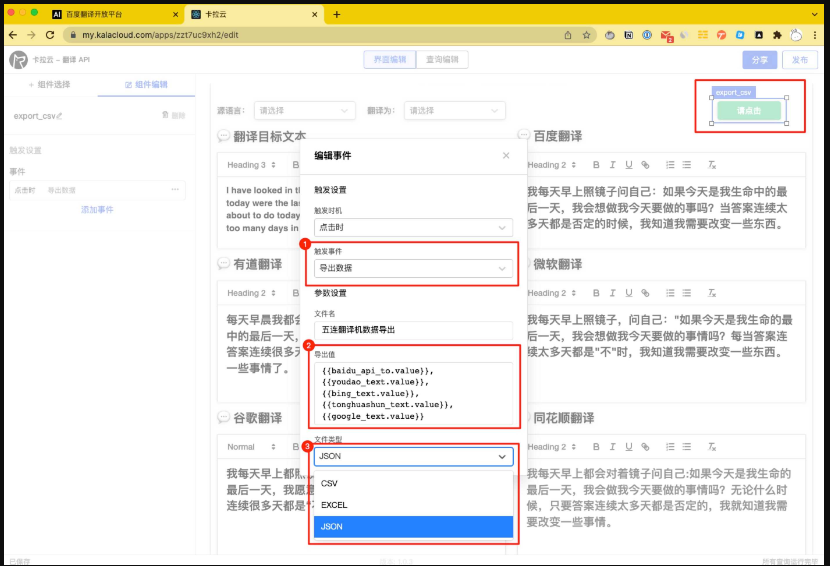Toggle underline in 同花顺翻译 editor toolbar
The height and width of the screenshot is (566, 830).
(x=629, y=447)
